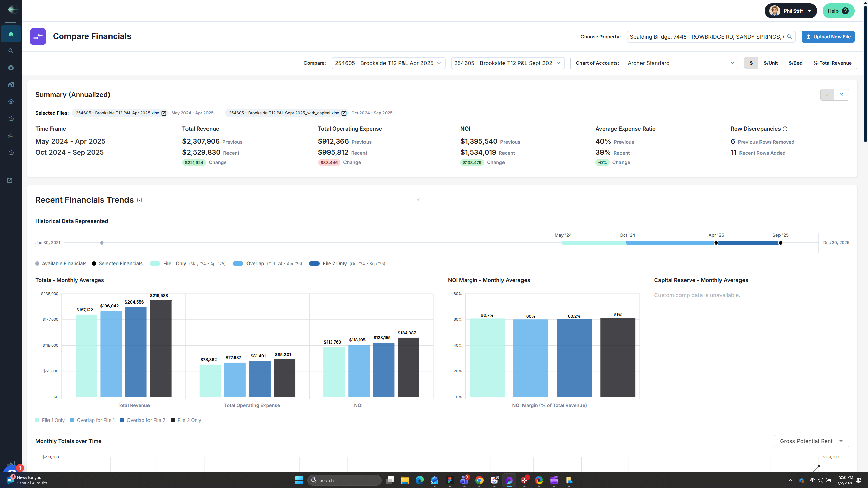Click the home icon in sidebar
The width and height of the screenshot is (868, 488).
[11, 34]
